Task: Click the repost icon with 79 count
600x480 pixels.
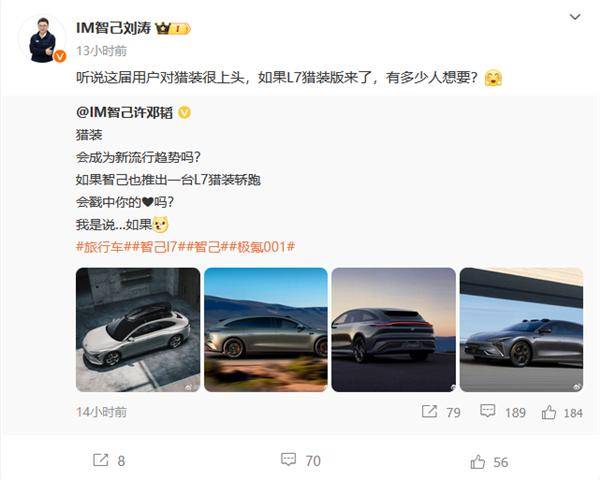Action: [429, 412]
